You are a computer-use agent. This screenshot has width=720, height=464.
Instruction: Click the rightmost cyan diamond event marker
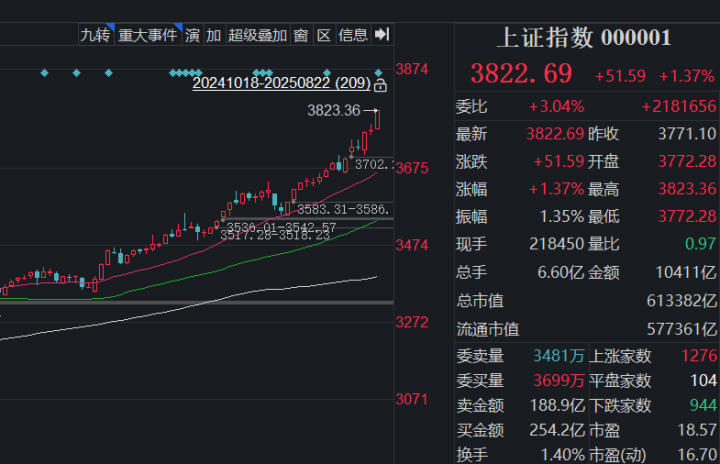(x=378, y=73)
